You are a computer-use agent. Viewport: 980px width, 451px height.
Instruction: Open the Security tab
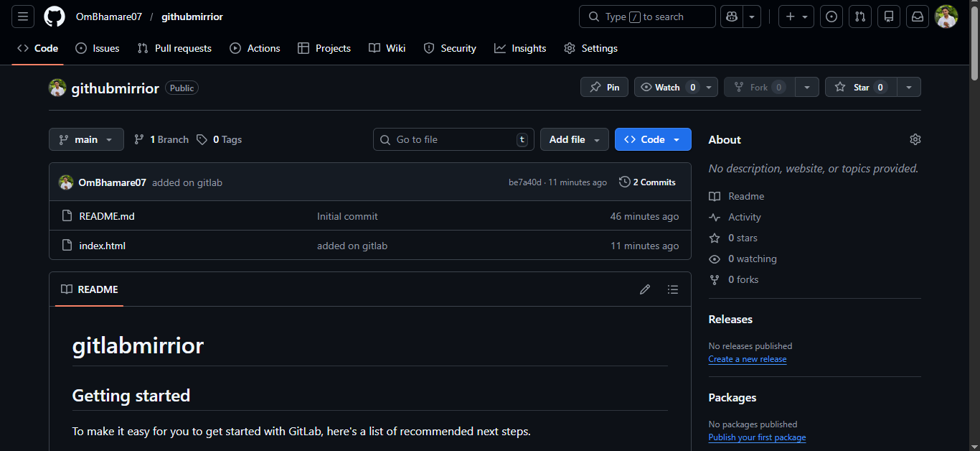pos(450,48)
